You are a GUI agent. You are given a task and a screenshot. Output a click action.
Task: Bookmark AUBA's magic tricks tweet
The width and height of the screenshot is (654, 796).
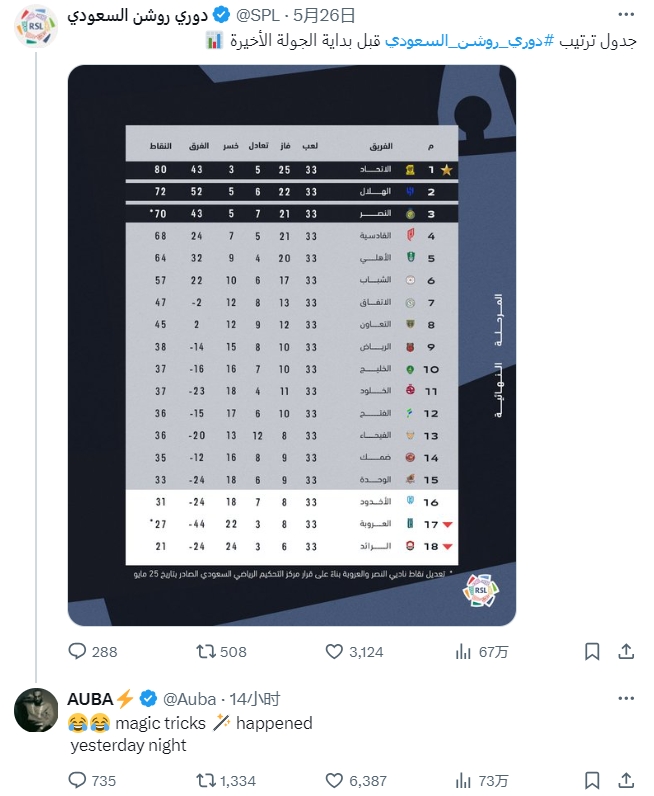point(592,780)
